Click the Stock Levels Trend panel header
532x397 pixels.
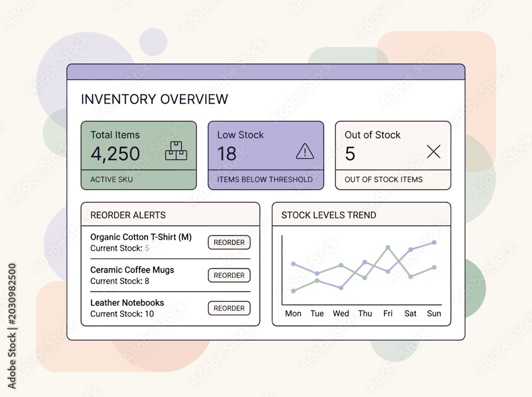tap(361, 215)
